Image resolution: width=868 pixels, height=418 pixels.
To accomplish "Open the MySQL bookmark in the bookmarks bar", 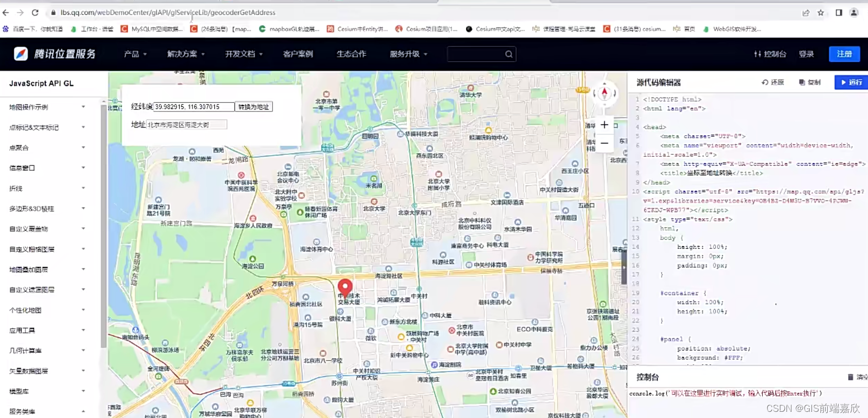I will point(152,29).
